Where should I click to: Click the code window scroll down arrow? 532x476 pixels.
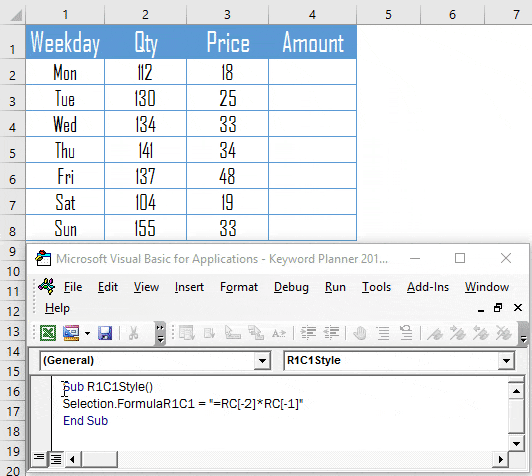(x=516, y=443)
